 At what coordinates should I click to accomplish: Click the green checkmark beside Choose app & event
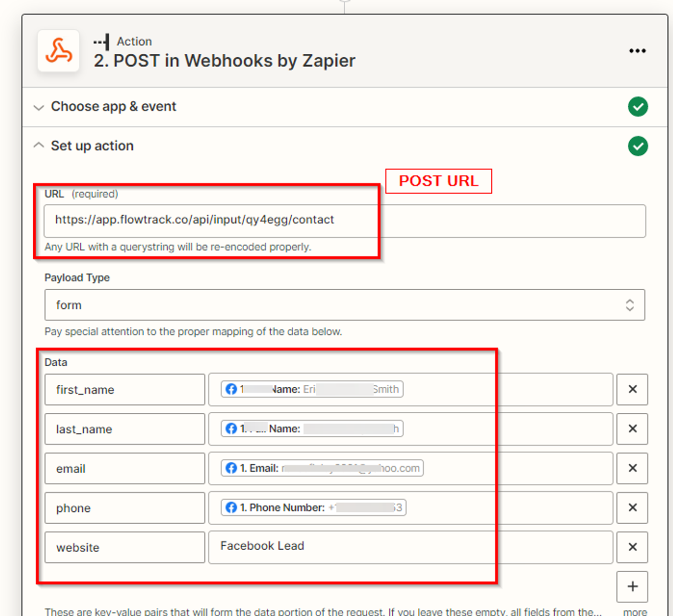(637, 107)
